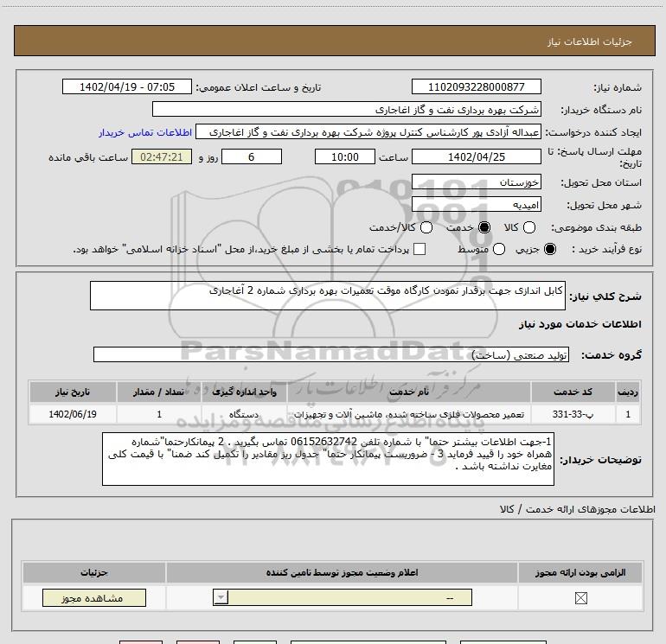Click the جزئیات column header in licenses table

[94, 572]
